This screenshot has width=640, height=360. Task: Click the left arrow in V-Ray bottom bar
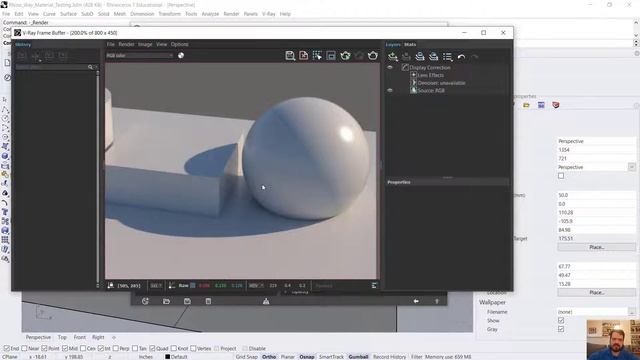click(416, 301)
